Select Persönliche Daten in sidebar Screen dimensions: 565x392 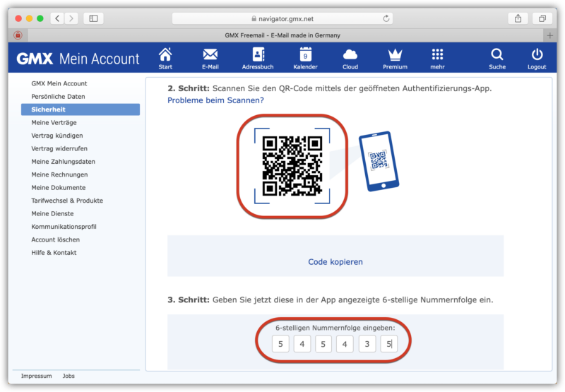tap(58, 96)
